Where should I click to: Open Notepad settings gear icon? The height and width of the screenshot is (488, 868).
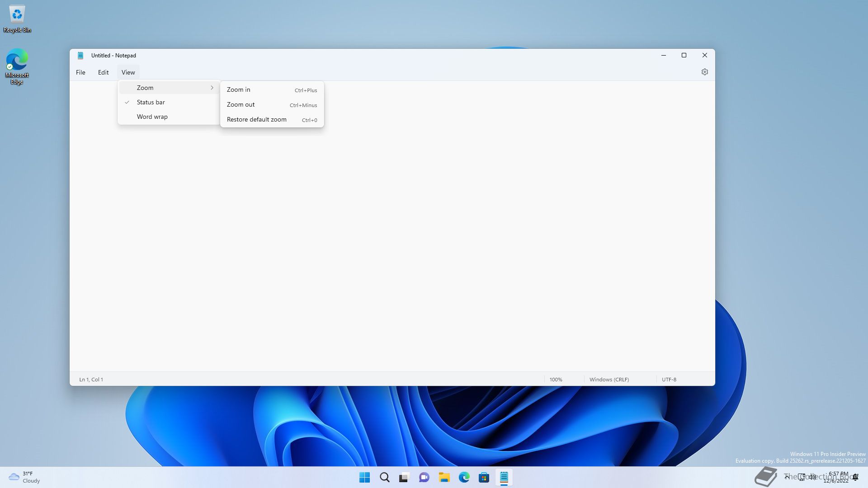tap(704, 72)
